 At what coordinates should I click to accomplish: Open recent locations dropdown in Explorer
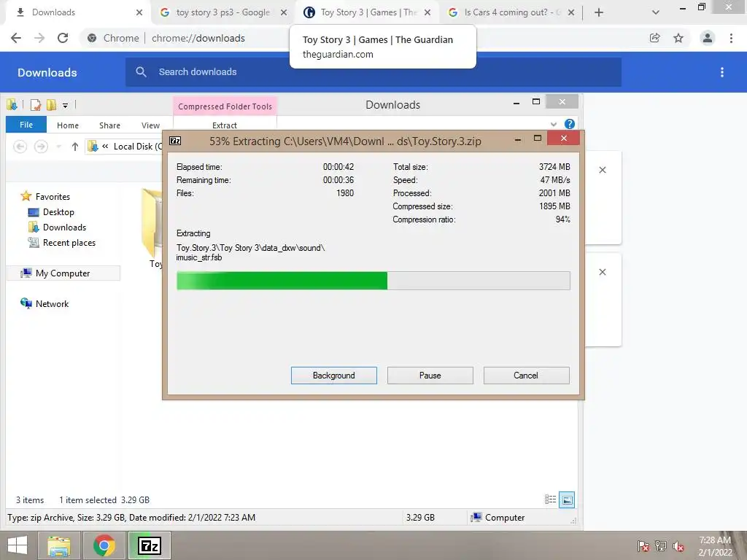coord(58,146)
